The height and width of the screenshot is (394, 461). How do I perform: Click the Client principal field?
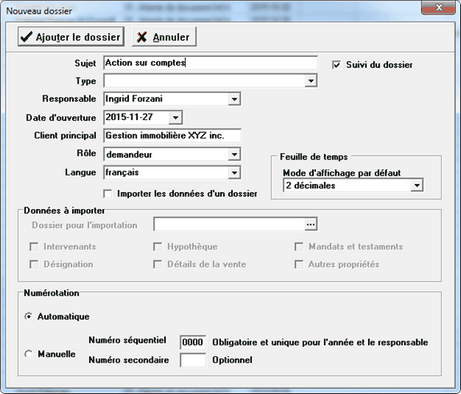click(x=172, y=136)
